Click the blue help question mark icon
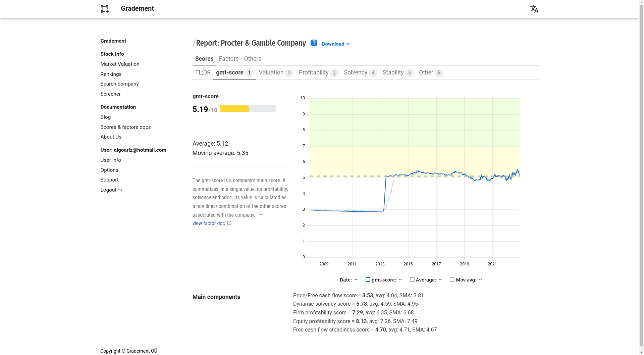The height and width of the screenshot is (355, 644). (314, 43)
